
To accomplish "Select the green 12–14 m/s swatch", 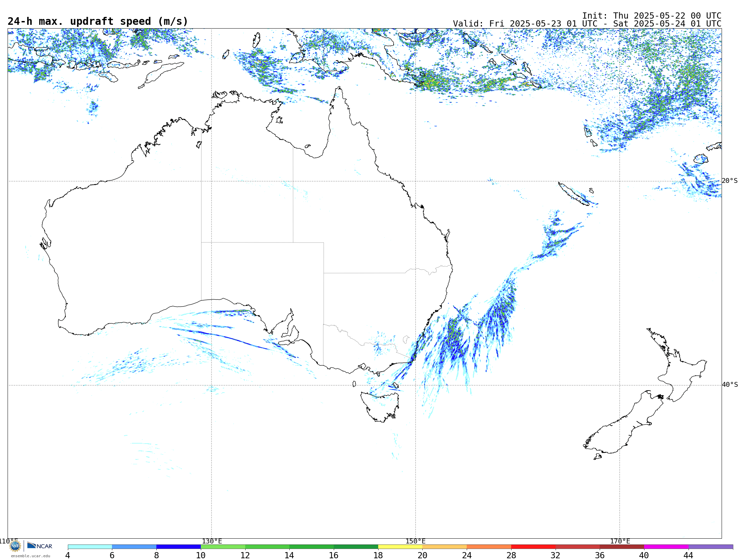I will pos(267,547).
